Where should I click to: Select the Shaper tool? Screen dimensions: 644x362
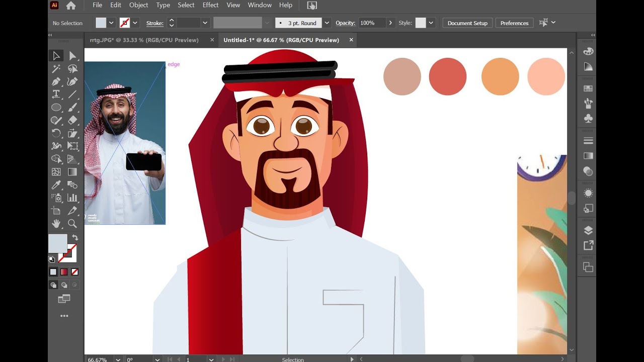(56, 120)
